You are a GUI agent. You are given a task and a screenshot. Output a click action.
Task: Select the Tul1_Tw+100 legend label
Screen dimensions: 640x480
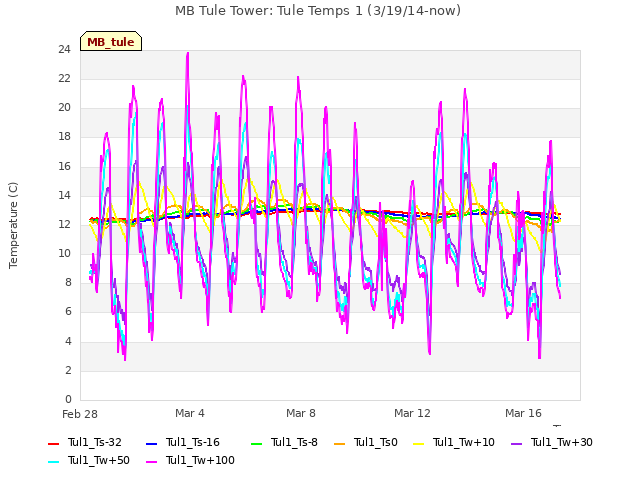point(200,460)
